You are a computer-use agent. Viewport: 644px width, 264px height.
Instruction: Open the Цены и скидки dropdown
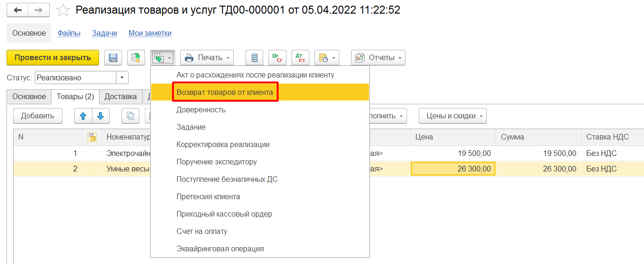click(x=452, y=116)
